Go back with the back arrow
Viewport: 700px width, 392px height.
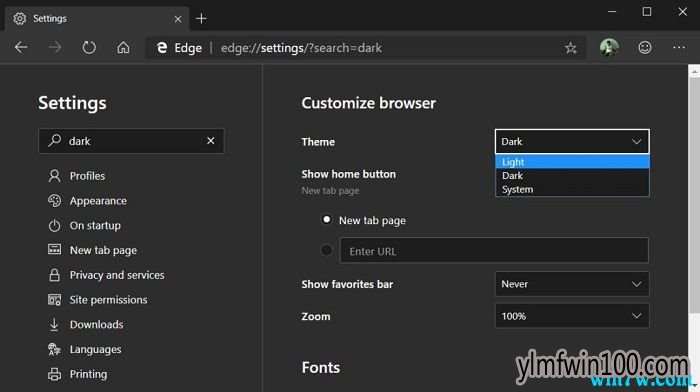tap(21, 47)
